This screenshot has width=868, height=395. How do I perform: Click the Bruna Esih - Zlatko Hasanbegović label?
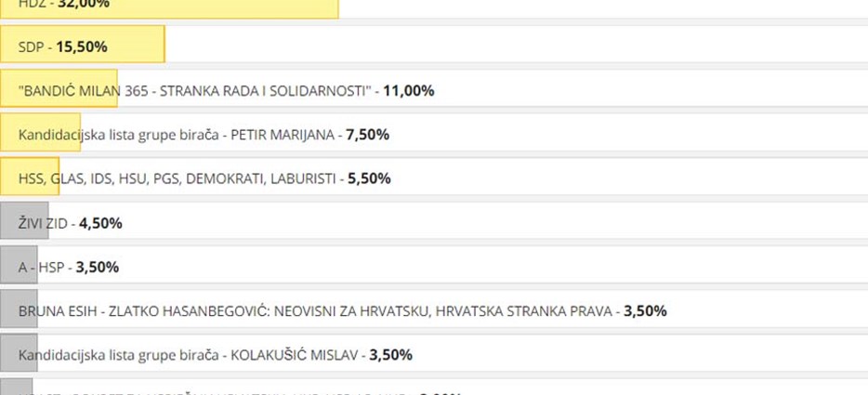[316, 311]
